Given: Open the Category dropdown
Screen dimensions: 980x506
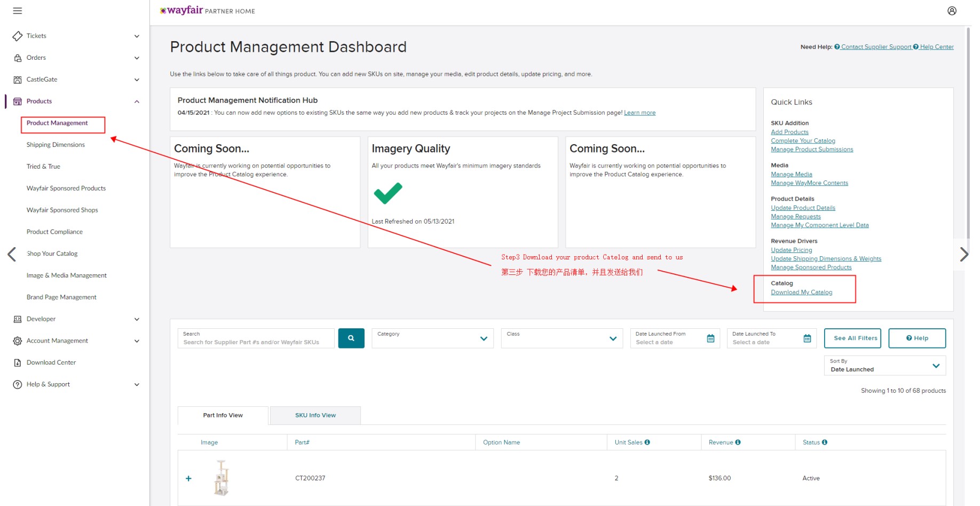Looking at the screenshot, I should [432, 338].
